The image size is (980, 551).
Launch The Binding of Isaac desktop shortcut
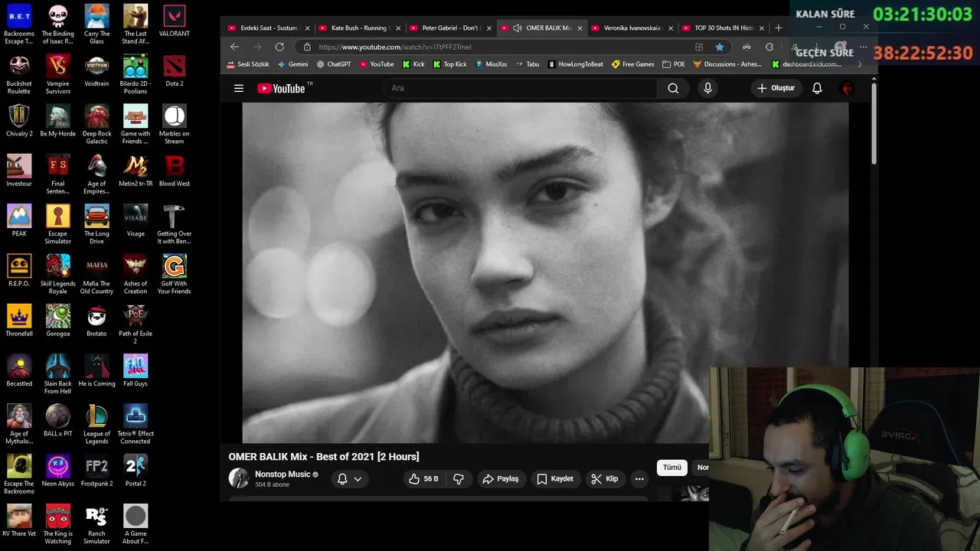tap(58, 24)
